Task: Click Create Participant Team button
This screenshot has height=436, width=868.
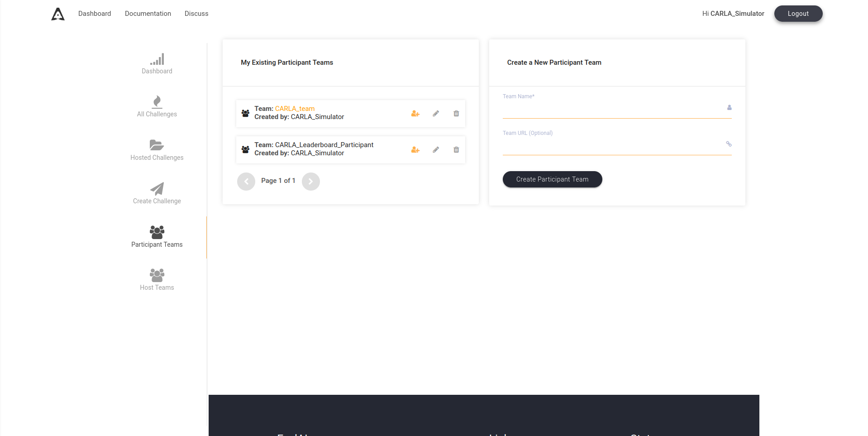Action: pyautogui.click(x=552, y=179)
